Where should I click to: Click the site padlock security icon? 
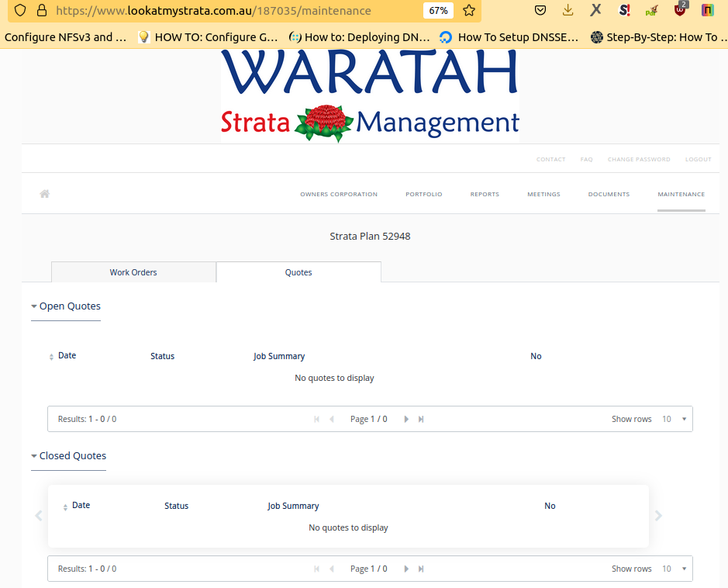click(x=41, y=11)
